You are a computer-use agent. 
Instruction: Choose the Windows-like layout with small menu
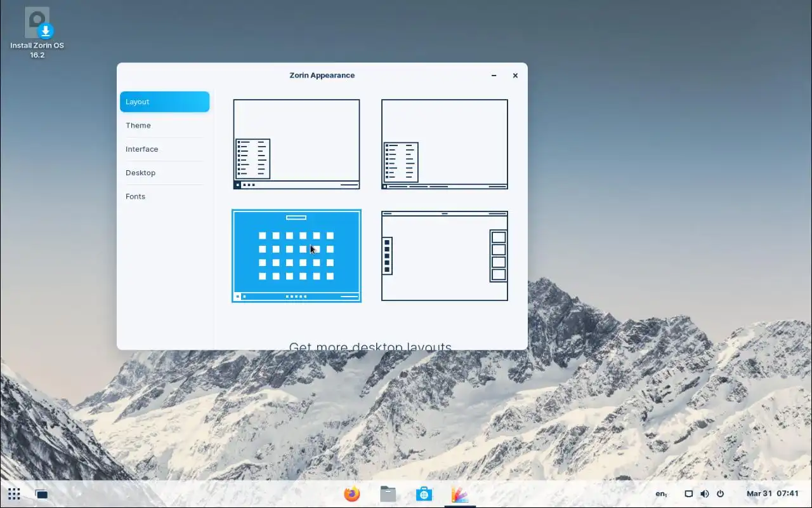(x=296, y=144)
